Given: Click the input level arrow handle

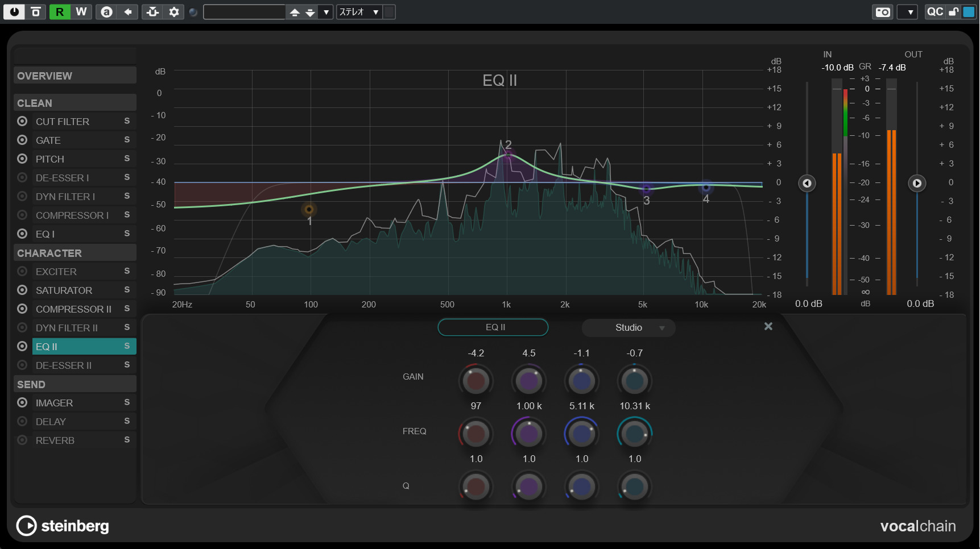Looking at the screenshot, I should click(x=807, y=183).
